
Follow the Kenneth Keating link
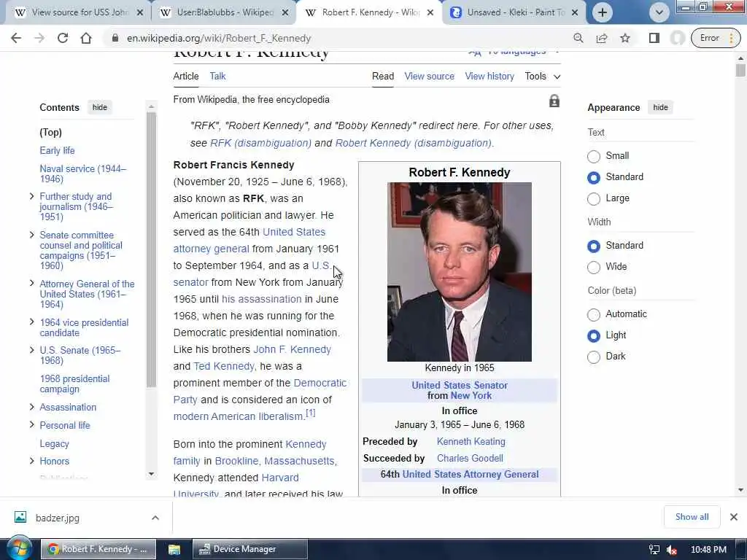pos(471,441)
